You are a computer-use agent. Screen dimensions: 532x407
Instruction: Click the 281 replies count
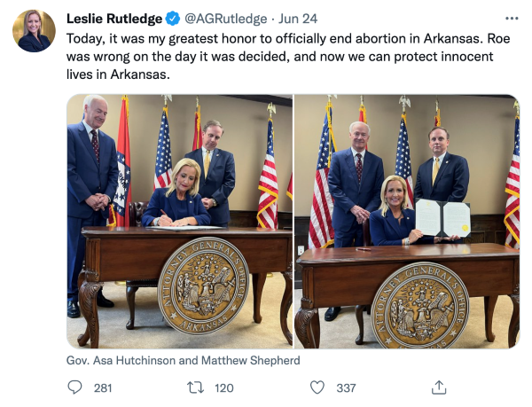(103, 388)
